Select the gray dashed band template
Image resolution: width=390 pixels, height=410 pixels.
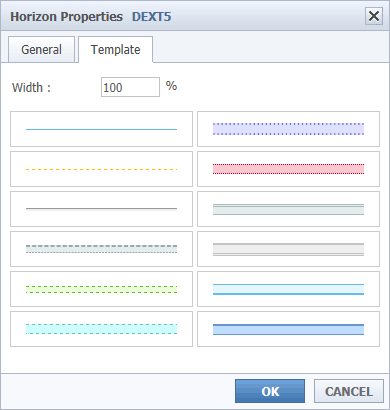[101, 249]
